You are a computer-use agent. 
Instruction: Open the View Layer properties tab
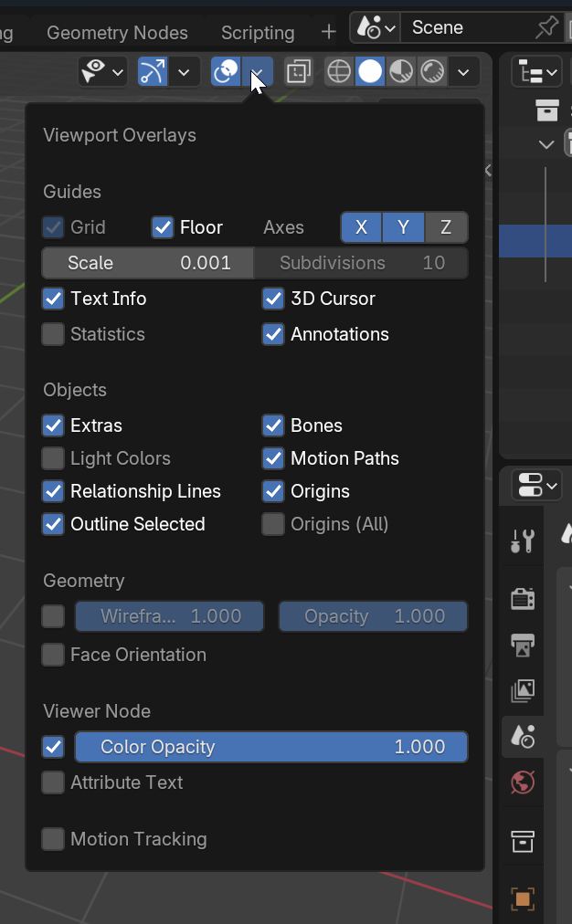[523, 689]
